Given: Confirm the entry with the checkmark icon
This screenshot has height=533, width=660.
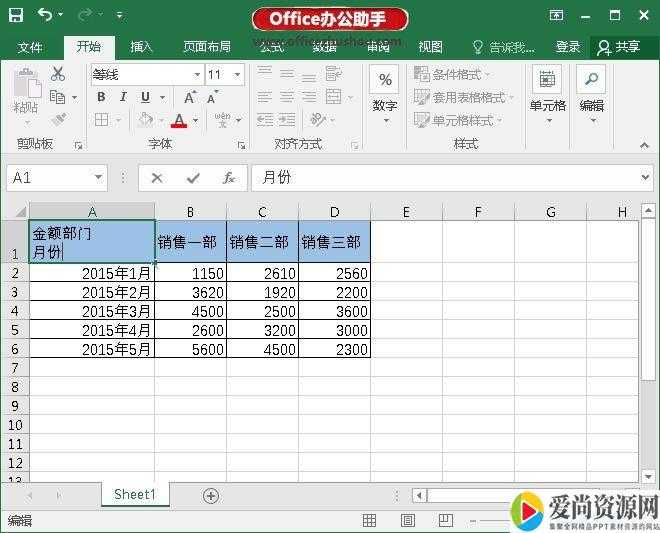Looking at the screenshot, I should (193, 178).
